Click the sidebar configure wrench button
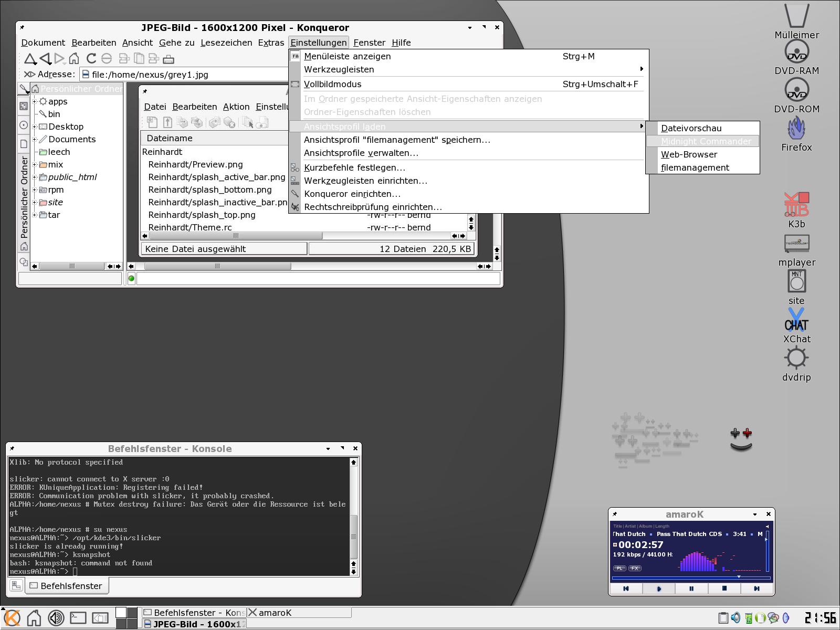This screenshot has height=630, width=840. pos(24,89)
